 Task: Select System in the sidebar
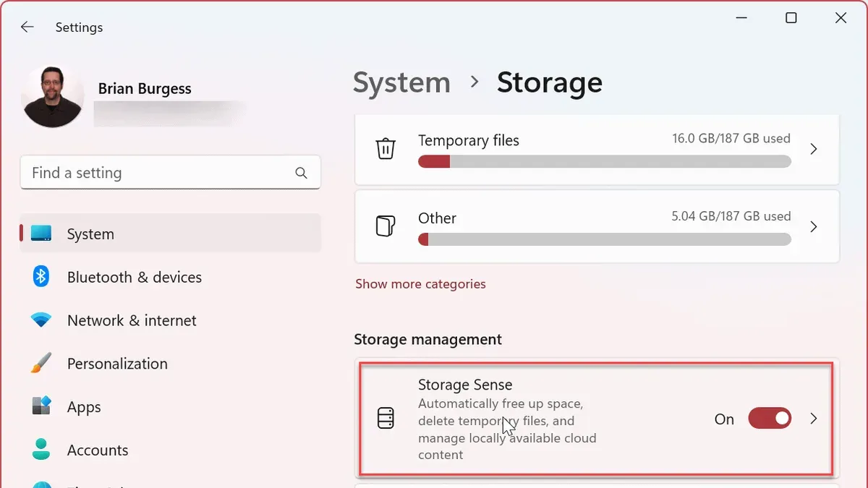[x=170, y=234]
